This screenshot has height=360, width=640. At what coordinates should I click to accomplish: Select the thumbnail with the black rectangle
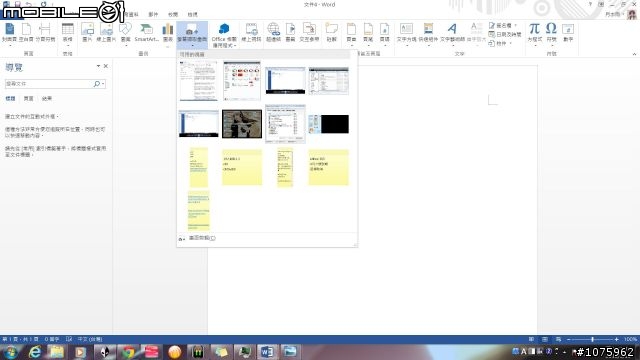(329, 124)
